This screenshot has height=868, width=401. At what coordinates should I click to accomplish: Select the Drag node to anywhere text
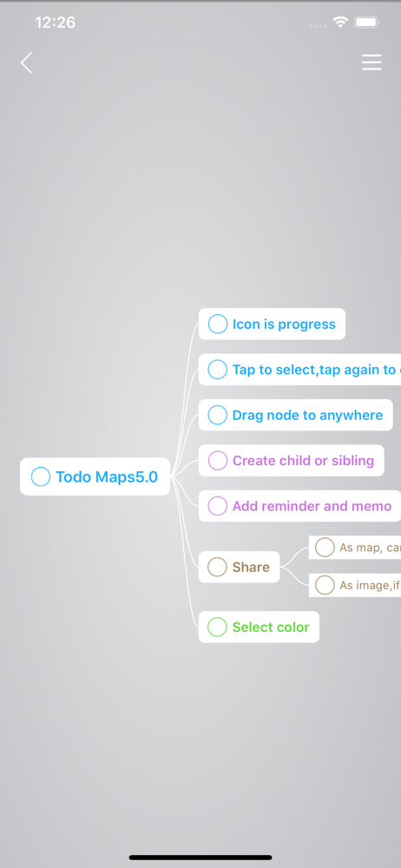(307, 415)
